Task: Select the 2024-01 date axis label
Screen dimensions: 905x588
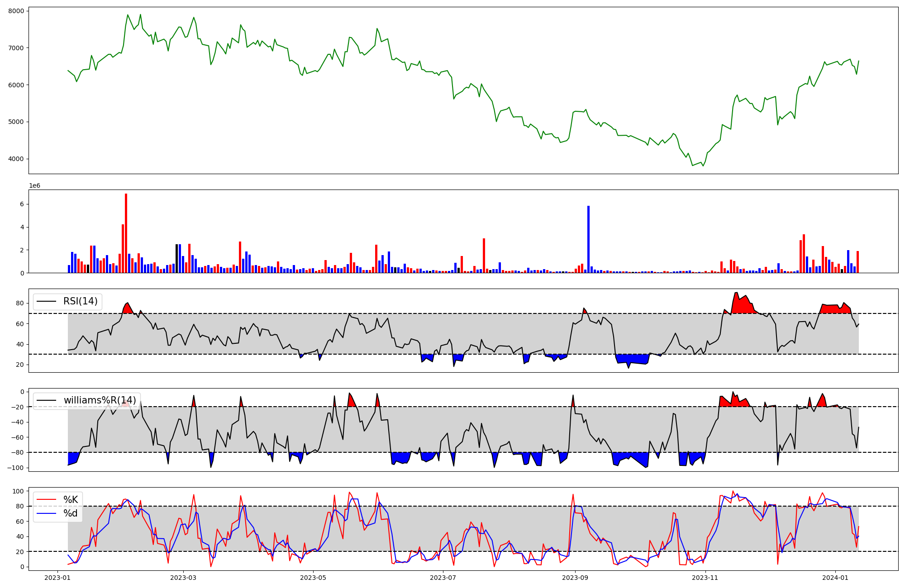Action: coord(835,578)
